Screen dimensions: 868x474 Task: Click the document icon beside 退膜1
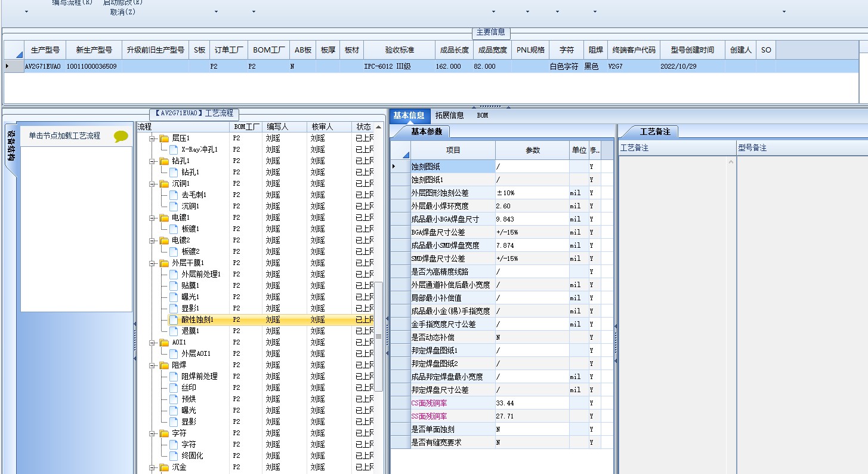pyautogui.click(x=174, y=331)
